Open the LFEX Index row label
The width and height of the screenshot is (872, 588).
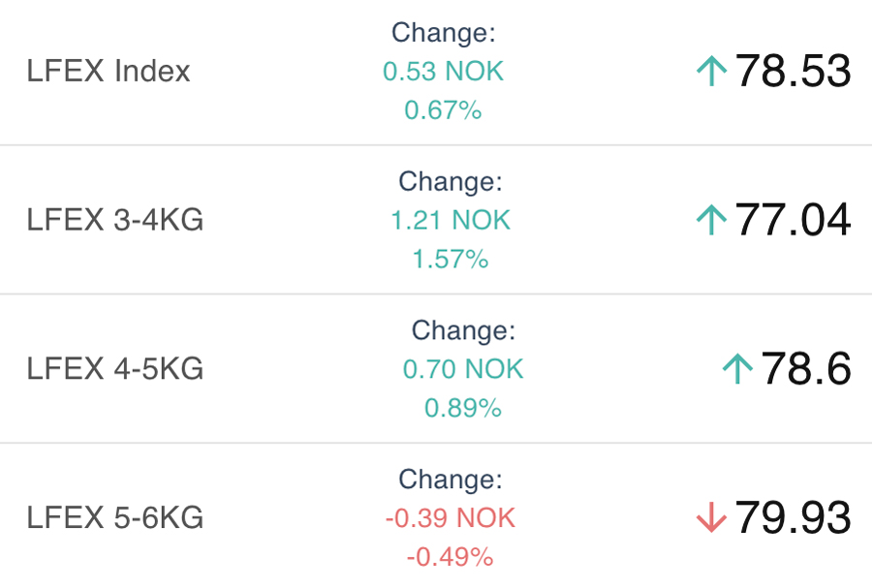coord(109,72)
